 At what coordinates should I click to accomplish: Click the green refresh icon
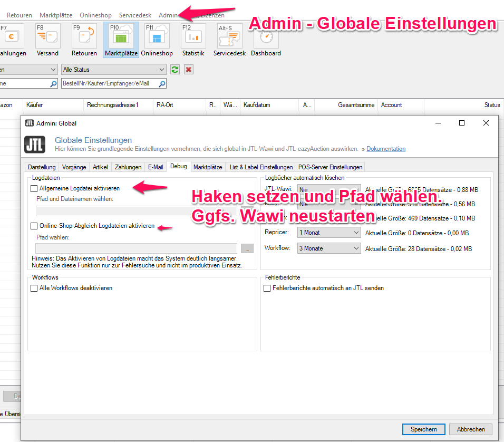(175, 70)
